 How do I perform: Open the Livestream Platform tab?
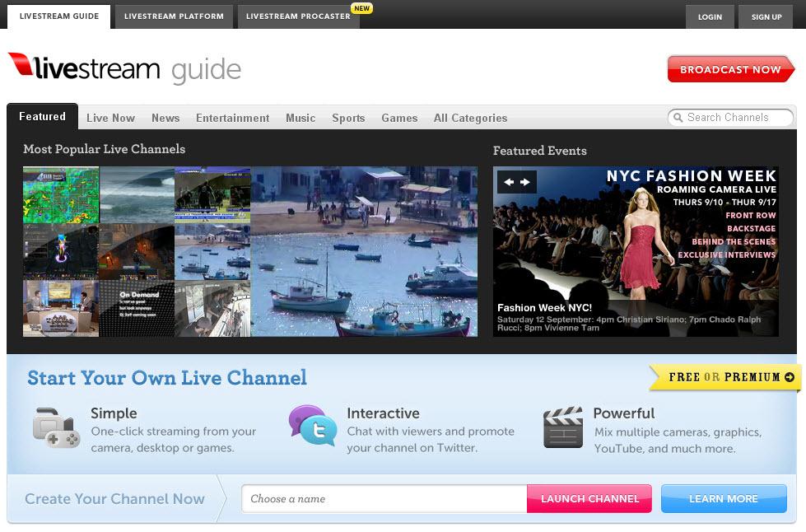[173, 16]
